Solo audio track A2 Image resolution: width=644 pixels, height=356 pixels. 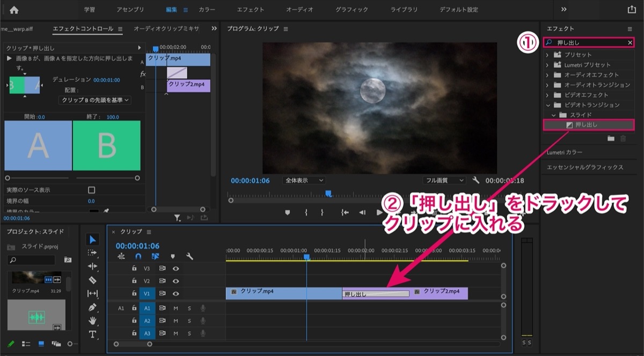click(189, 321)
